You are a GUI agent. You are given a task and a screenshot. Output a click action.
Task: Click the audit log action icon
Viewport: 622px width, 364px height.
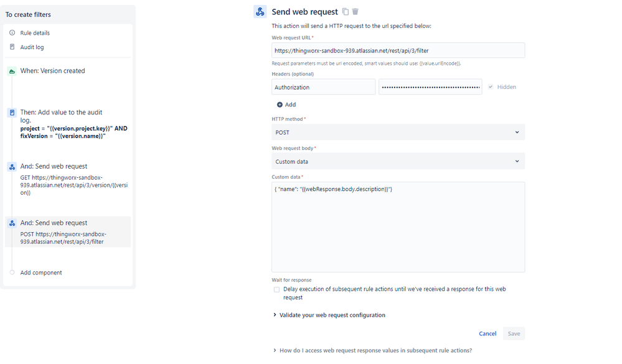tap(12, 113)
